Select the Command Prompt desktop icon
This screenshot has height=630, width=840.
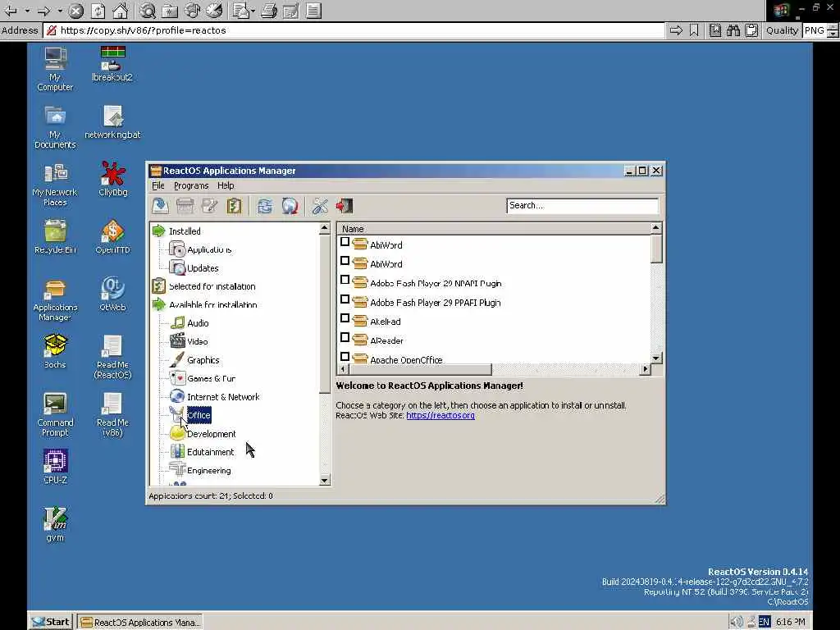click(55, 414)
